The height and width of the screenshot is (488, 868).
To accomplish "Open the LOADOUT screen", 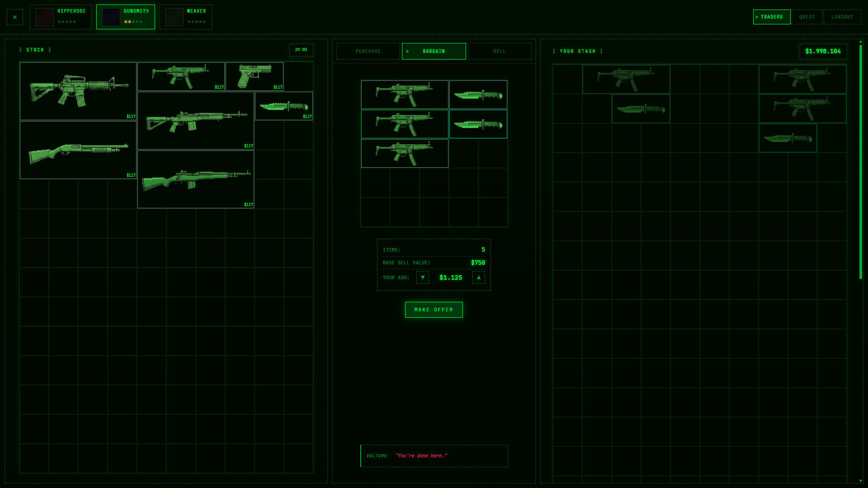I will 842,17.
